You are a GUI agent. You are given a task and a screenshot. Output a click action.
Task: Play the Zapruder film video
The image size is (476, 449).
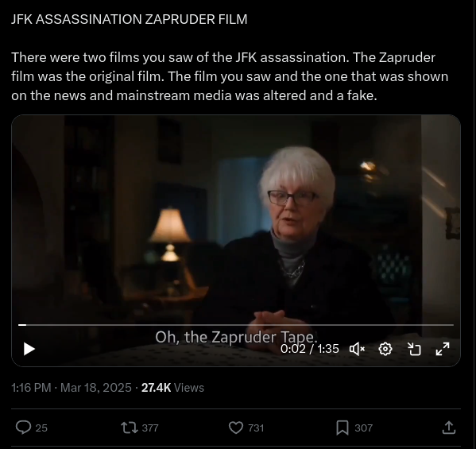tap(29, 349)
